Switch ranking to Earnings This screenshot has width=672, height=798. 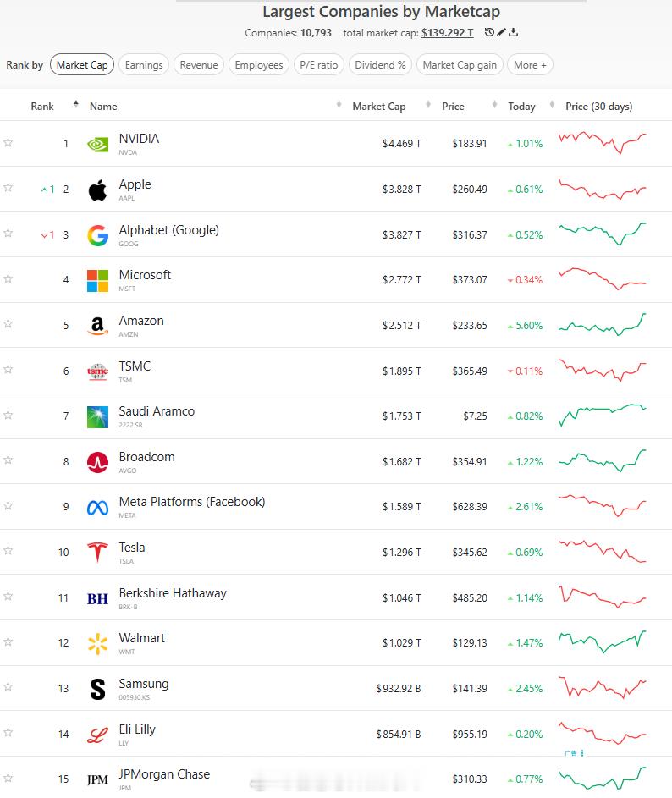click(143, 65)
